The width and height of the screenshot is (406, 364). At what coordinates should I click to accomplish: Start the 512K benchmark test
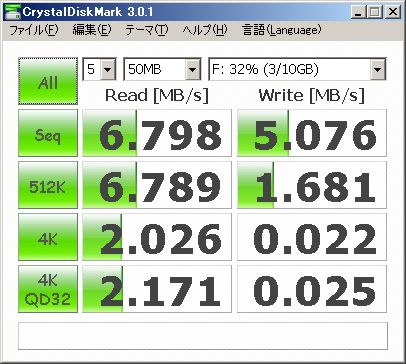(48, 185)
